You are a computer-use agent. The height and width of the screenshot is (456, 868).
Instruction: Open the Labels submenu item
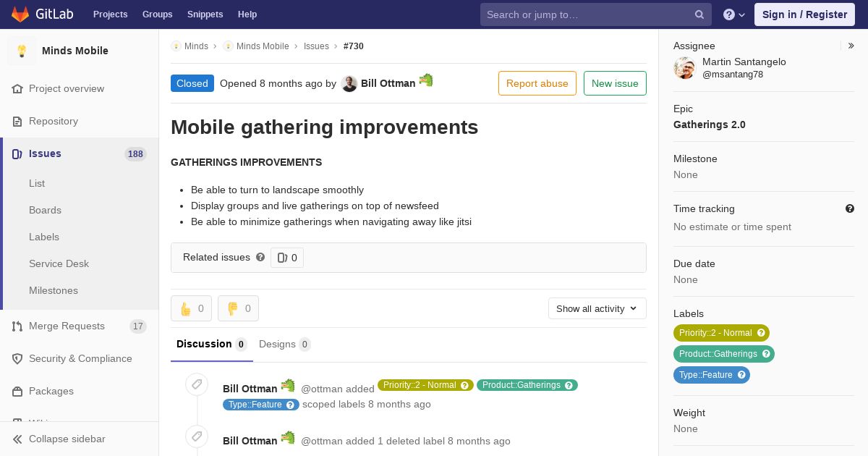[44, 237]
